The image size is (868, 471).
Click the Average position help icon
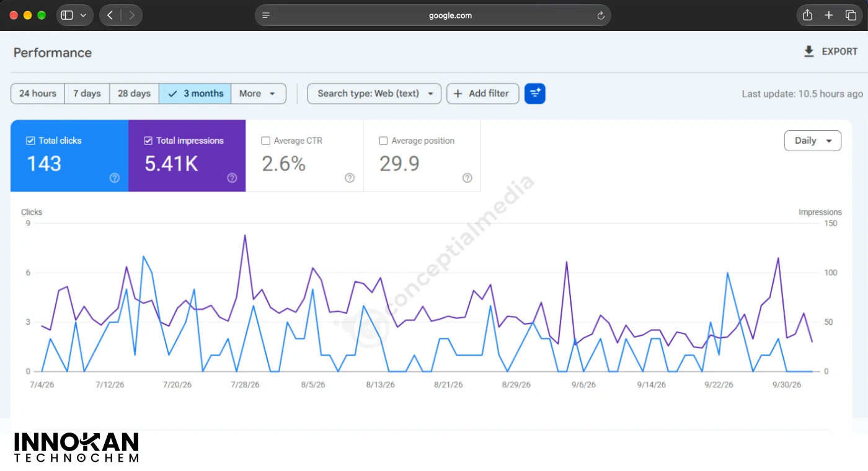(467, 178)
